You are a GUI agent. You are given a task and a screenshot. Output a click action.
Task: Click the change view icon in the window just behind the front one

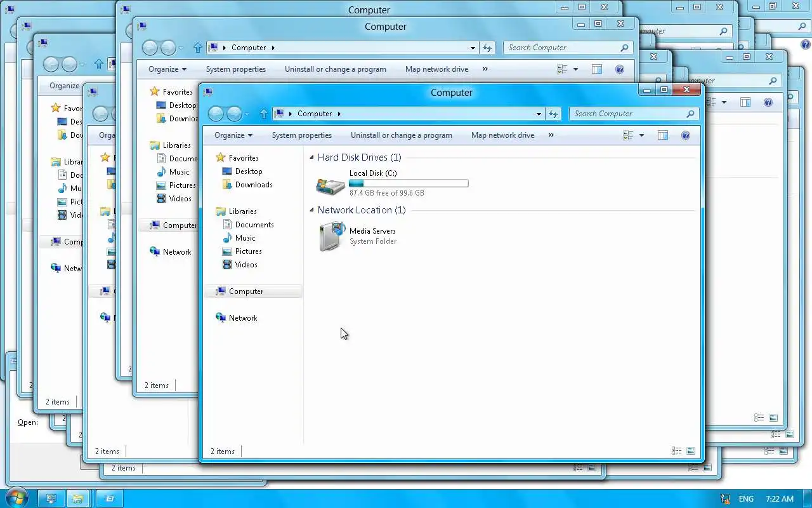tap(562, 69)
